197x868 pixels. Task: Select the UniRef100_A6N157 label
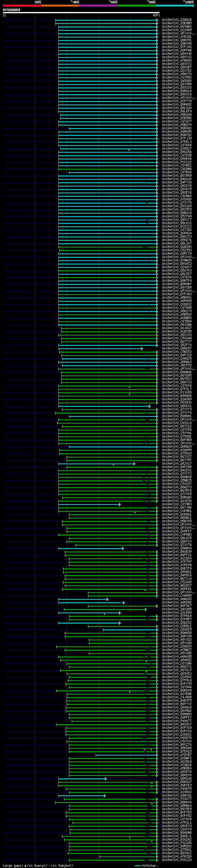tap(177, 349)
